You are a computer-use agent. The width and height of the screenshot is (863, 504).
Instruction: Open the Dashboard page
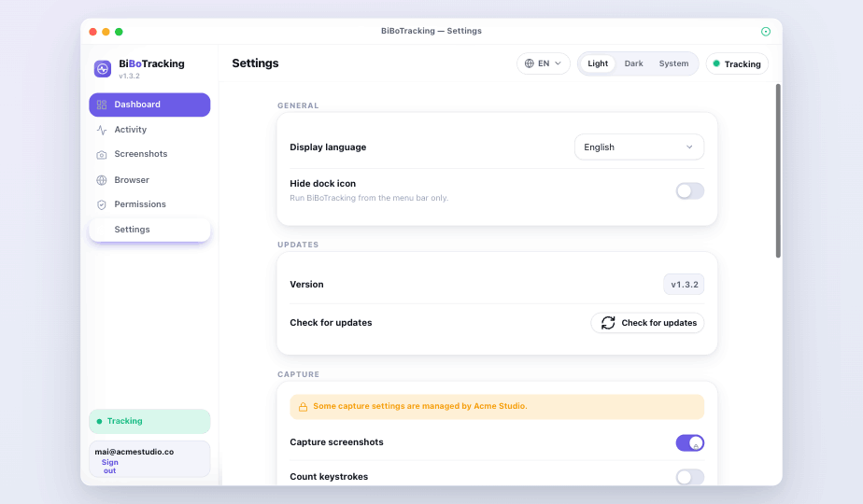tap(149, 105)
